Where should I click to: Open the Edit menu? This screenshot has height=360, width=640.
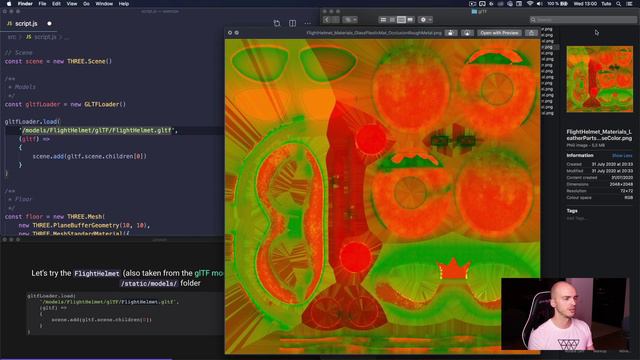[x=56, y=4]
